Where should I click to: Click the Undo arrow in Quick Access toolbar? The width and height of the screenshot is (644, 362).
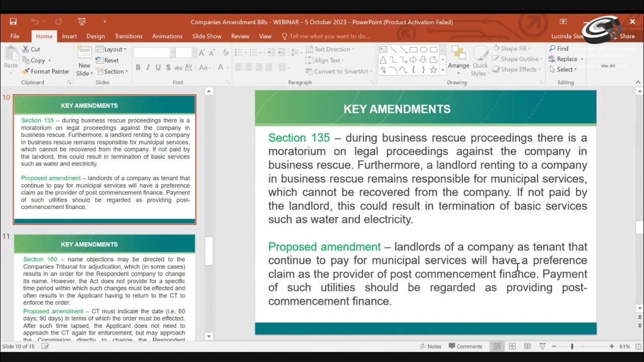click(34, 22)
